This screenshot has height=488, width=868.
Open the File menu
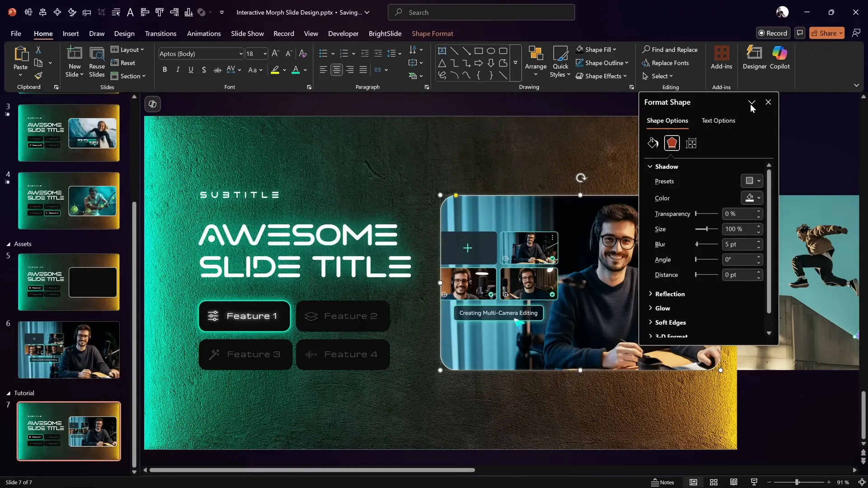pos(16,33)
